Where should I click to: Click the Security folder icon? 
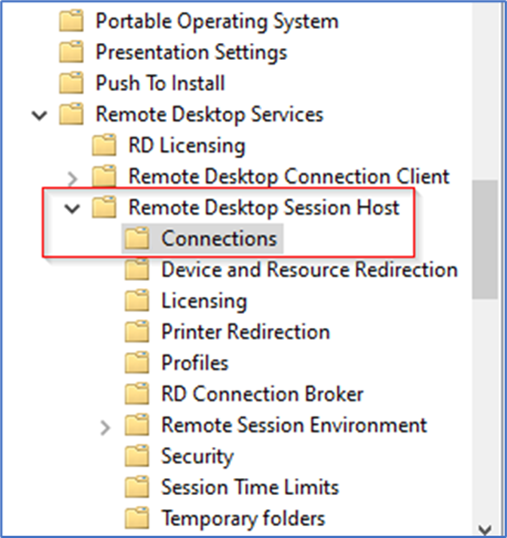137,456
